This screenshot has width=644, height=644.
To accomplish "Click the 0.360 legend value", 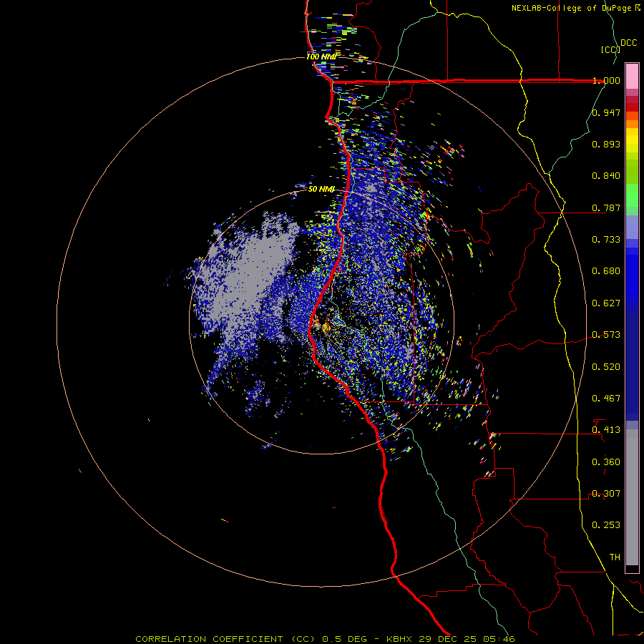I will (x=606, y=462).
